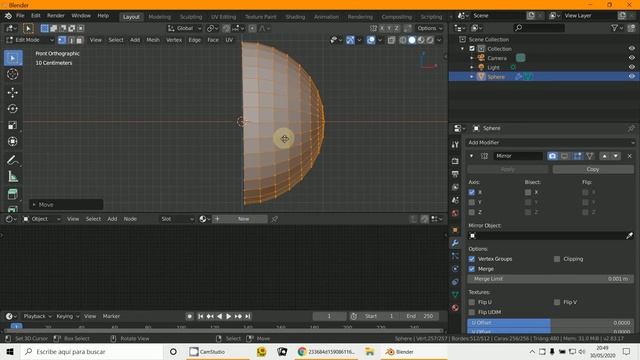
Task: Jump to the start frame
Action: (x=200, y=316)
